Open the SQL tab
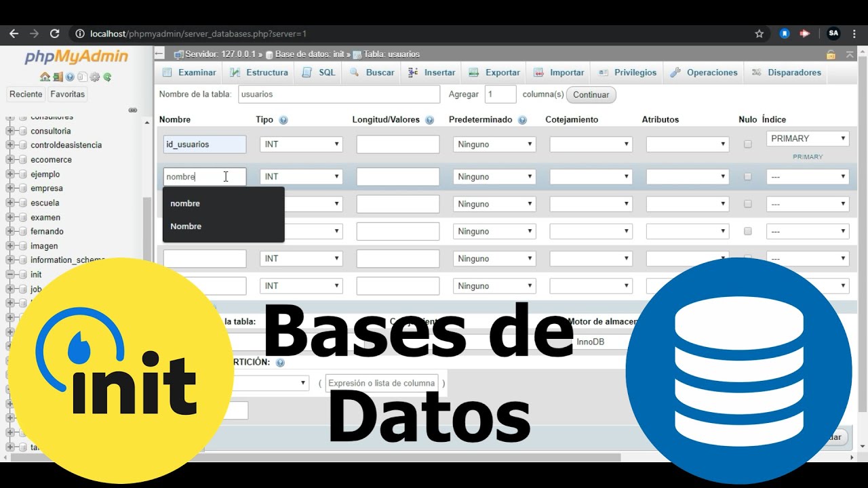This screenshot has width=868, height=488. [319, 73]
